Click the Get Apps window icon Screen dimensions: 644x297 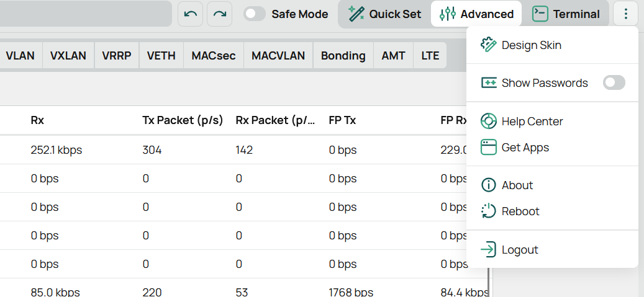pyautogui.click(x=488, y=148)
